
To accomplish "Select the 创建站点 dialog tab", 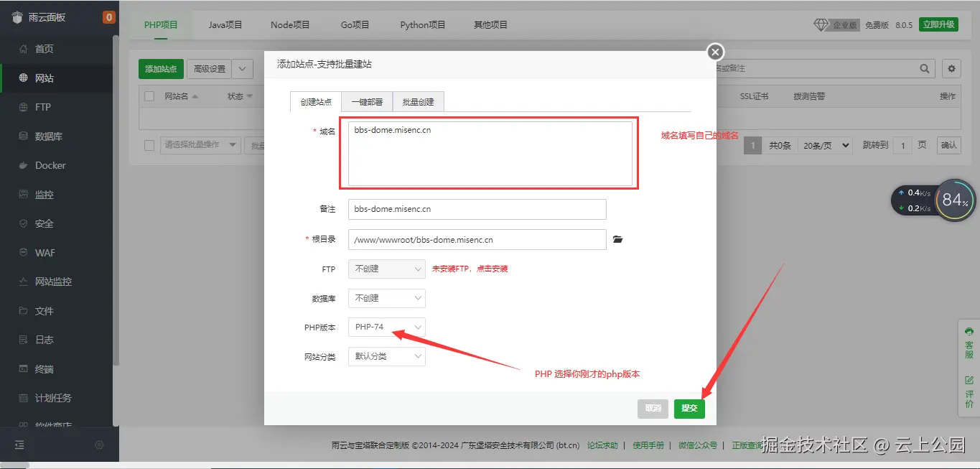I will pos(316,102).
